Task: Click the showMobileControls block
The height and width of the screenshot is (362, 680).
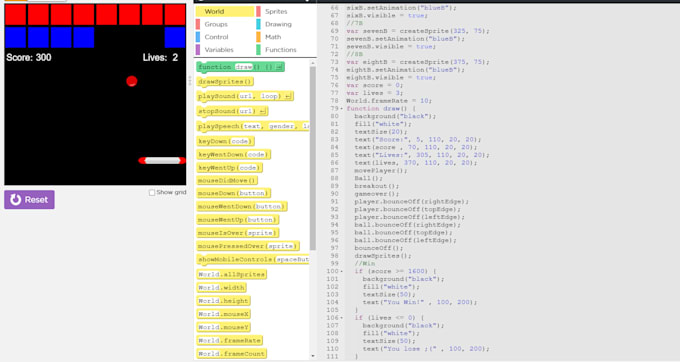Action: 253,259
